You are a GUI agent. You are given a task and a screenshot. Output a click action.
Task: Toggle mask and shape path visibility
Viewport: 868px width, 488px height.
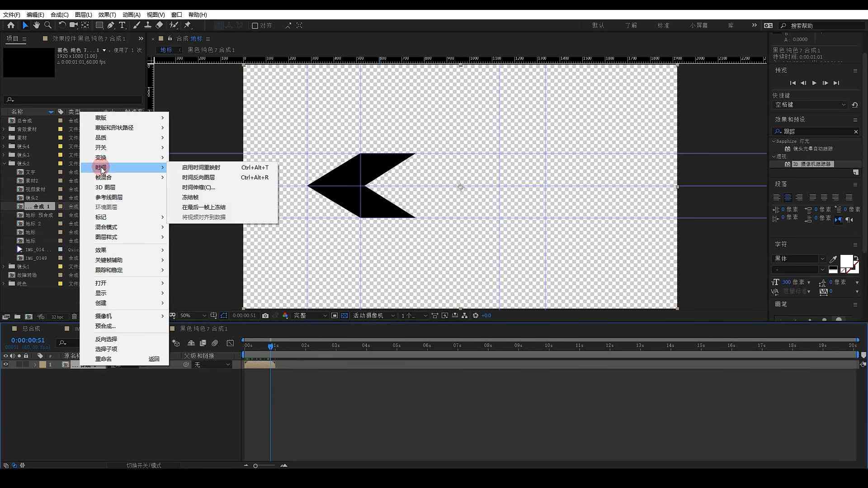(224, 315)
